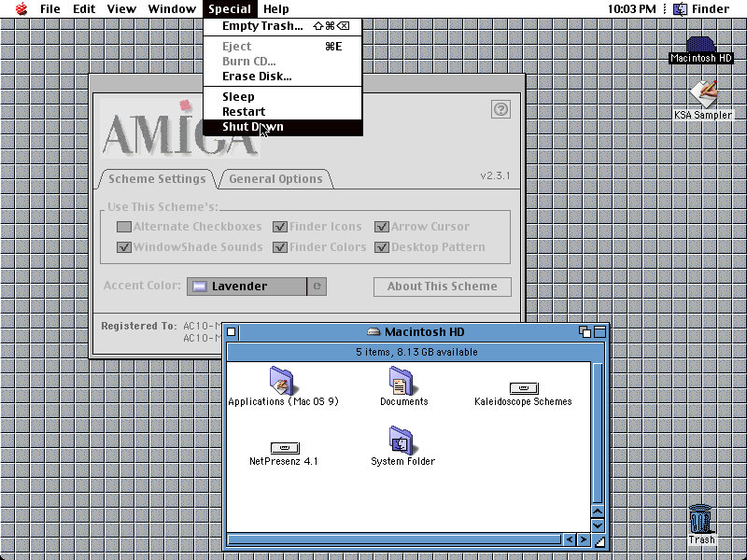Toggle the Alternate Checkboxes option
Screen dimensions: 747x560
(124, 227)
